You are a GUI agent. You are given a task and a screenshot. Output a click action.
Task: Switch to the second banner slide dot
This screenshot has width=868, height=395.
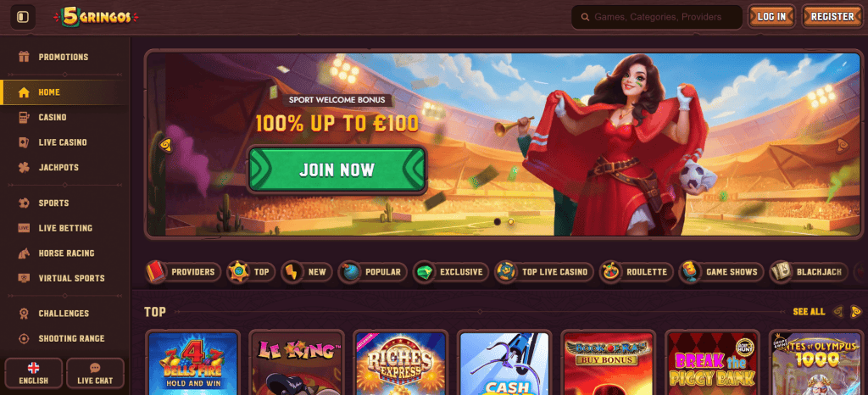(x=510, y=221)
